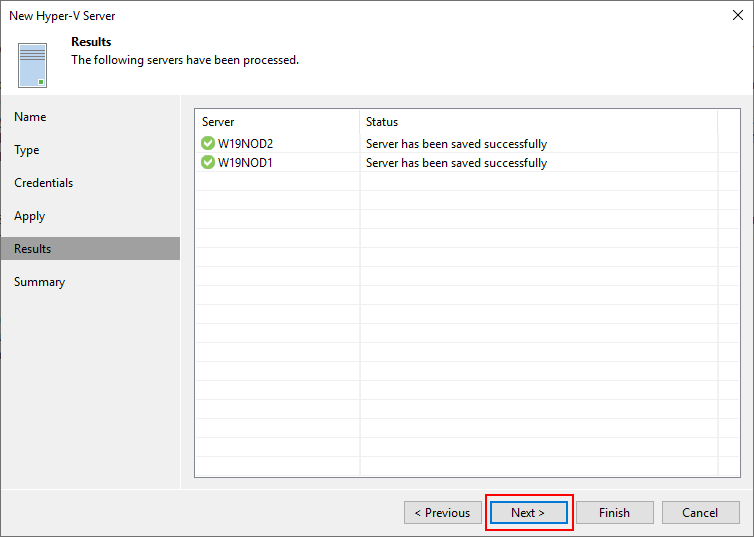Open the Summary wizard step
The width and height of the screenshot is (754, 537).
point(39,282)
